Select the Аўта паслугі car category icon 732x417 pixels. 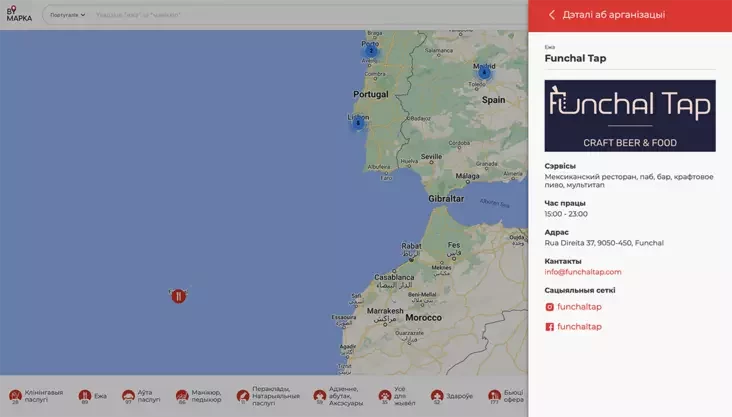point(128,397)
